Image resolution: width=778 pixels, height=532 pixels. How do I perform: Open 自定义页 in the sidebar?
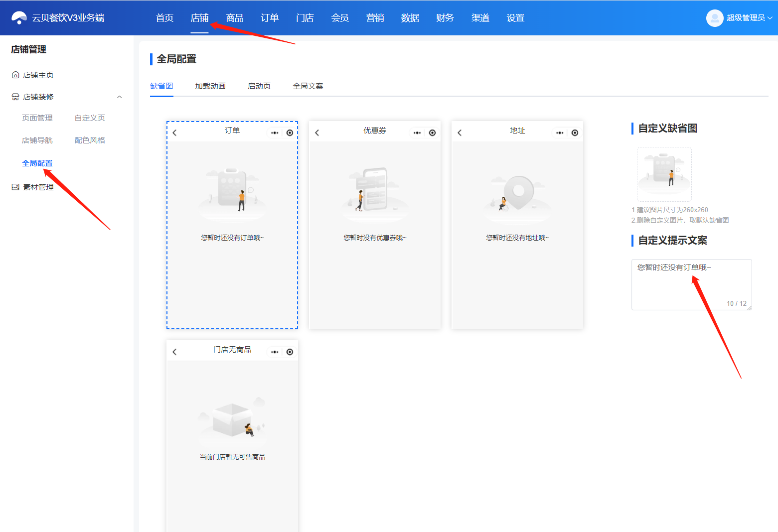tap(90, 118)
